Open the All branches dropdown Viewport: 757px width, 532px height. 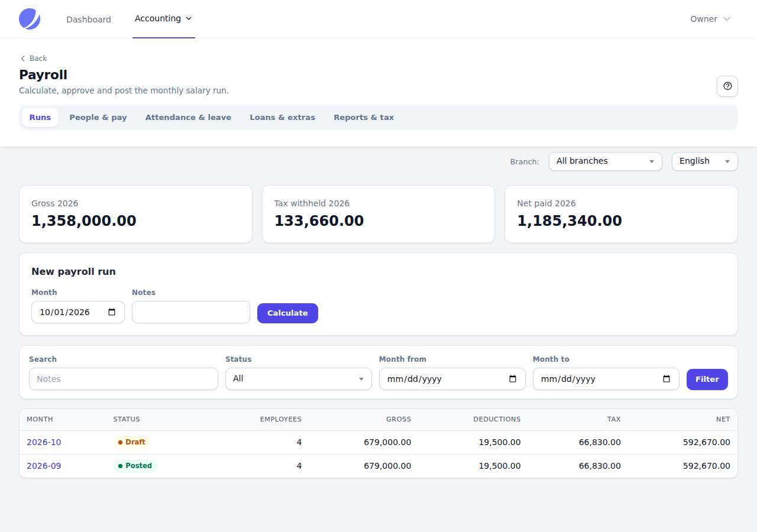click(606, 161)
